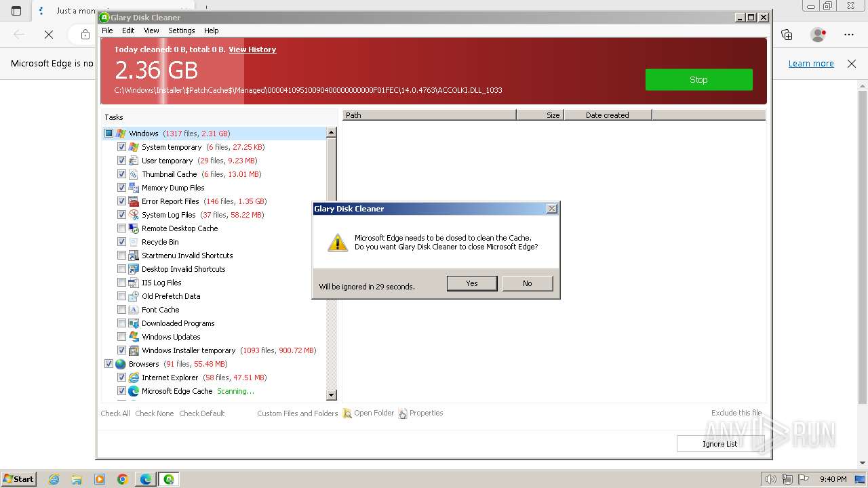
Task: Click the volume icon in system tray
Action: point(771,479)
